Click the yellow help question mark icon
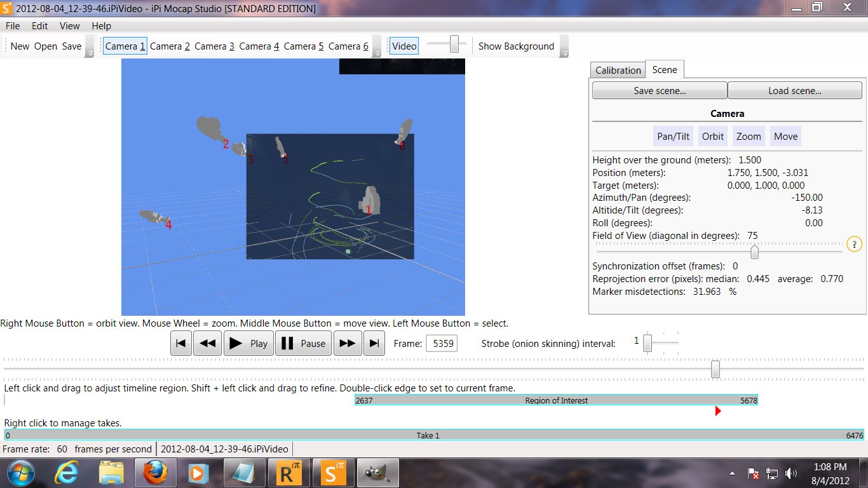This screenshot has height=488, width=868. pos(855,244)
